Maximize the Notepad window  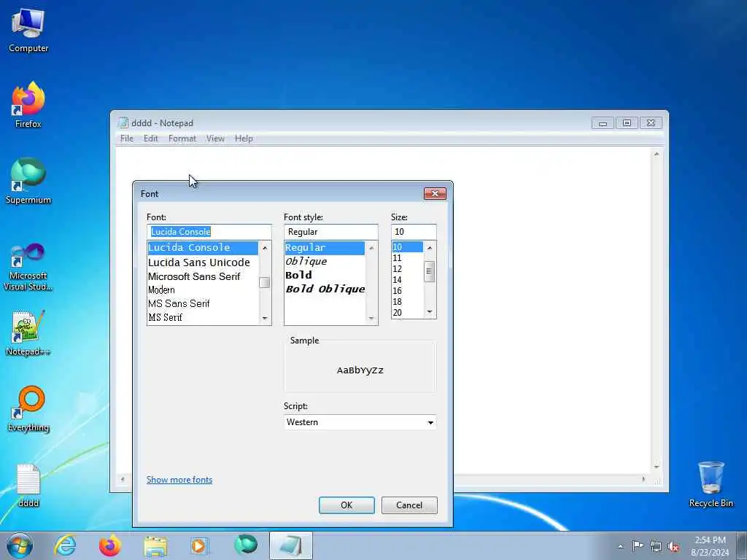pos(627,123)
